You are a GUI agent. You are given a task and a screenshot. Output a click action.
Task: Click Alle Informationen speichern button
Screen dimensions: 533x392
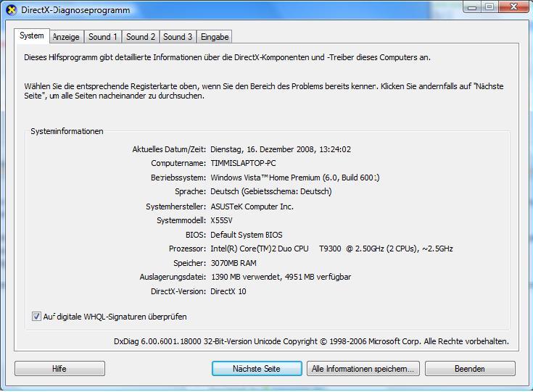(x=363, y=369)
